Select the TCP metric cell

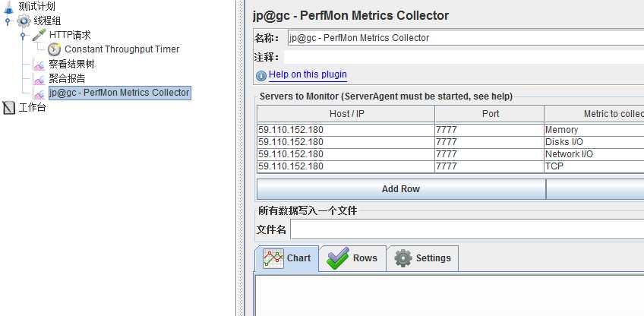[595, 166]
